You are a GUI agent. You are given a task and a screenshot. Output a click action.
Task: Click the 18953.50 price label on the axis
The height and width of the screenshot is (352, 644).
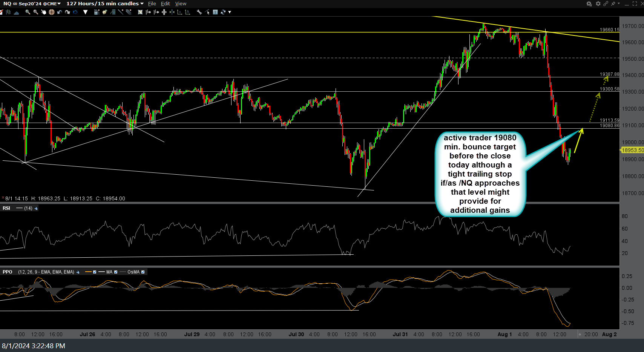click(x=632, y=150)
